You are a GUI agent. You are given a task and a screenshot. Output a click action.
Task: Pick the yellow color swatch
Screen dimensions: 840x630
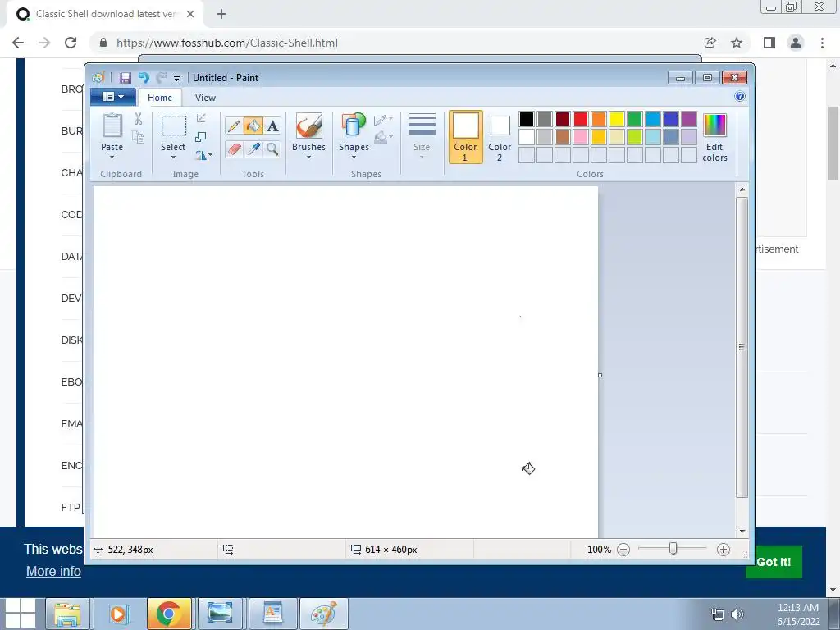[x=617, y=119]
